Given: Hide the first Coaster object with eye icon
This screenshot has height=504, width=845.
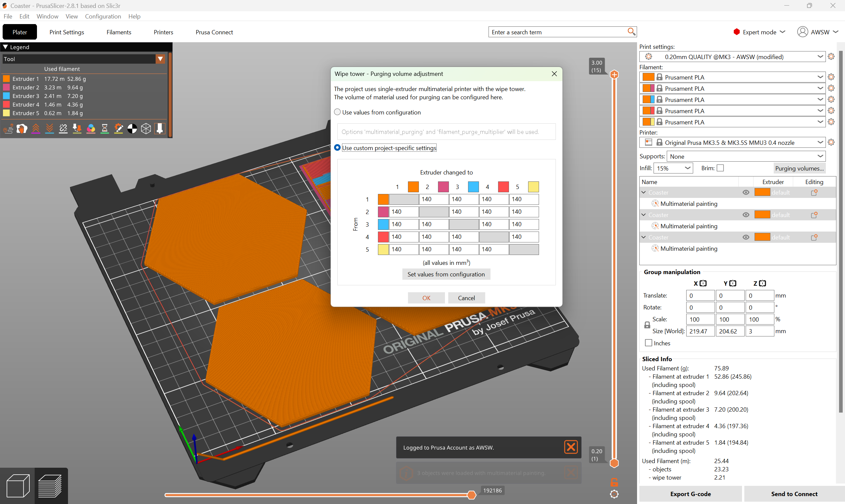Looking at the screenshot, I should coord(746,193).
